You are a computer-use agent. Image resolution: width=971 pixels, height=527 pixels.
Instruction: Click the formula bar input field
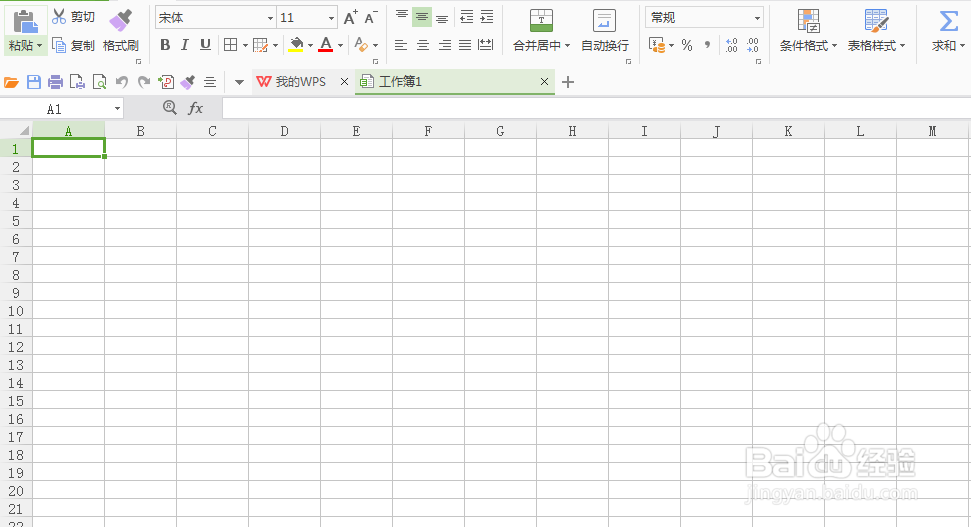pos(596,108)
